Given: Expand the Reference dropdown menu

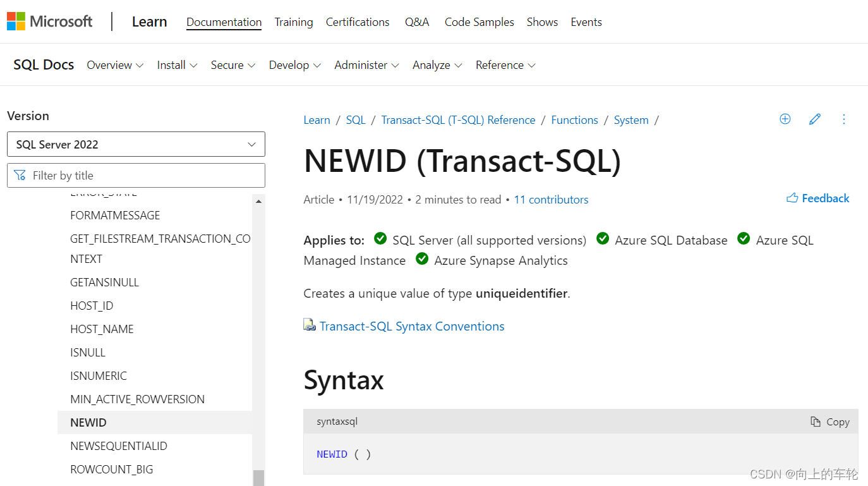Looking at the screenshot, I should 505,65.
